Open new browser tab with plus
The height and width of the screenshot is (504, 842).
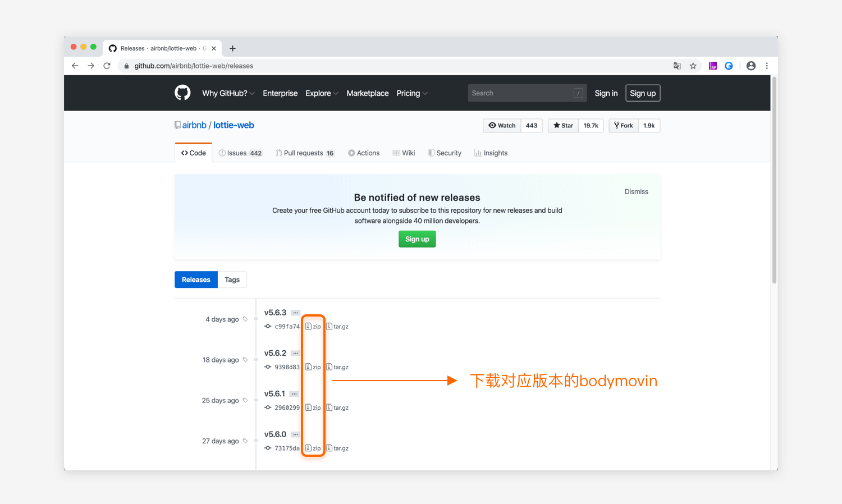point(232,48)
